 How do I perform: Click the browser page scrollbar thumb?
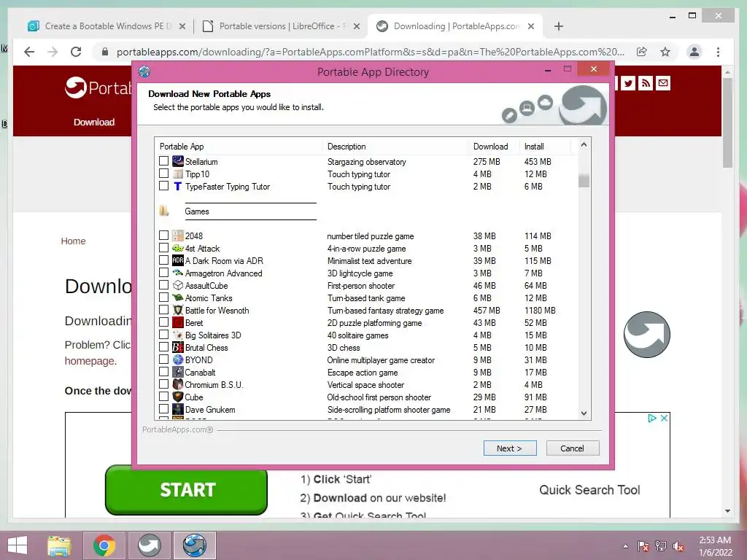(x=727, y=122)
